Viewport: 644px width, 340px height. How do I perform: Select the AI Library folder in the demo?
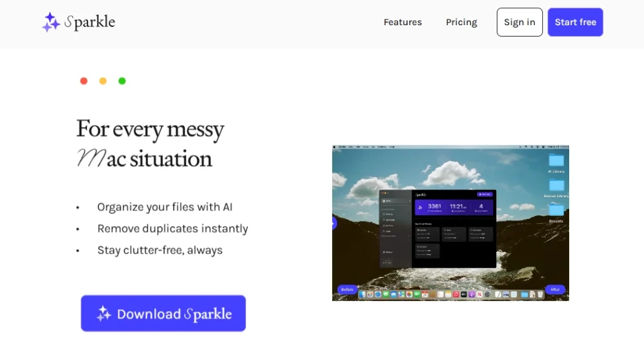pyautogui.click(x=556, y=163)
